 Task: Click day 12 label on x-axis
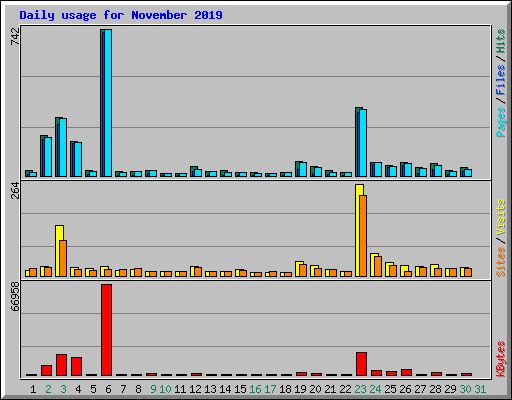pos(195,389)
